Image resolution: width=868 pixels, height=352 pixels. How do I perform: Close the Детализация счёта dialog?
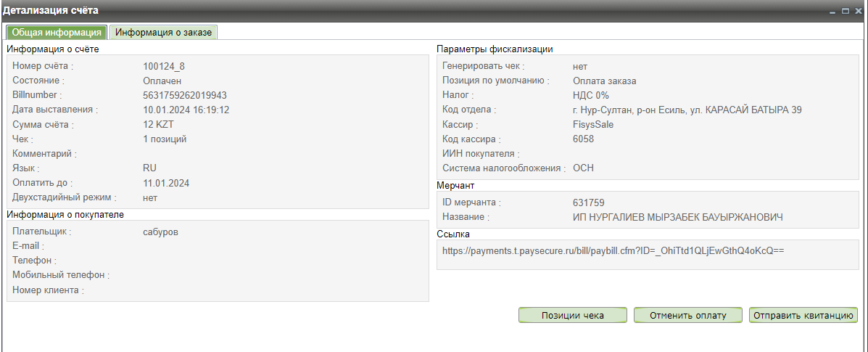(x=858, y=11)
